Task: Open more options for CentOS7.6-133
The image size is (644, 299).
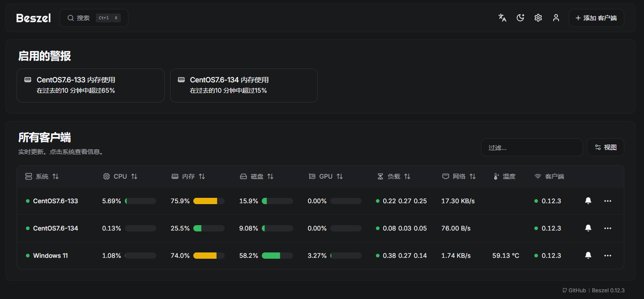Action: coord(607,201)
